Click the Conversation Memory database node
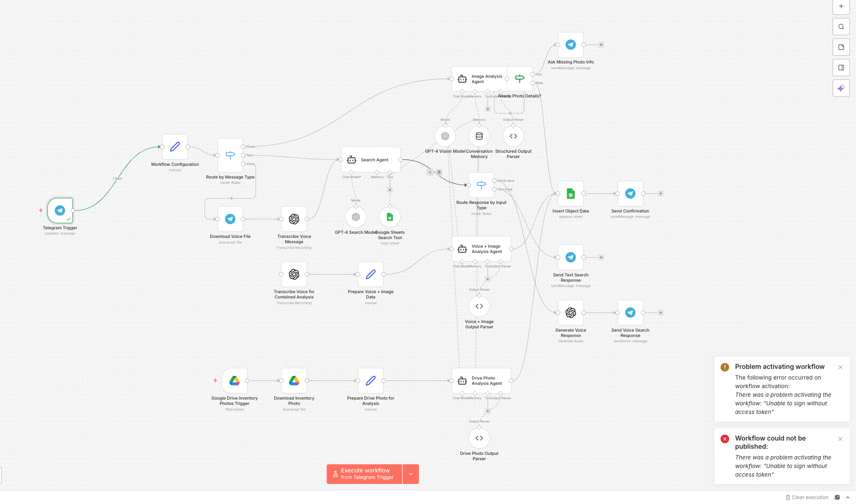This screenshot has height=504, width=856. coord(479,136)
